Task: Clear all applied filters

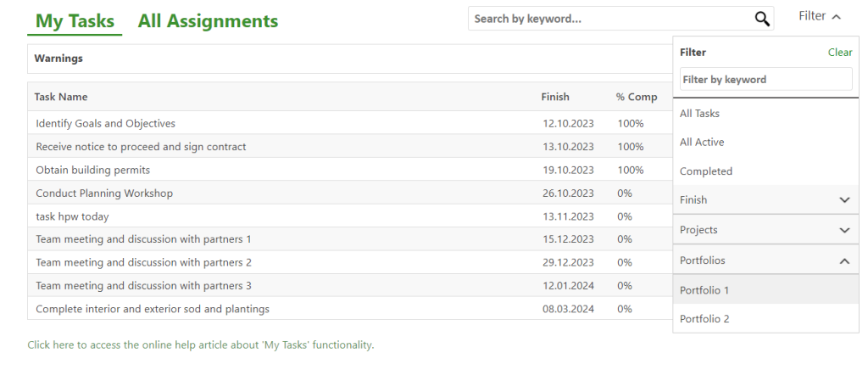Action: click(x=839, y=53)
